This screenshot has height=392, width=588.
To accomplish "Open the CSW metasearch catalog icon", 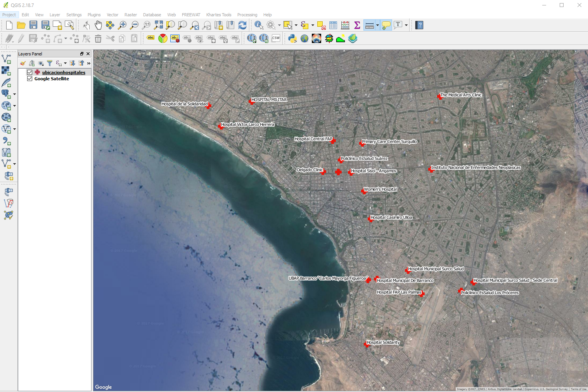I will coord(276,38).
